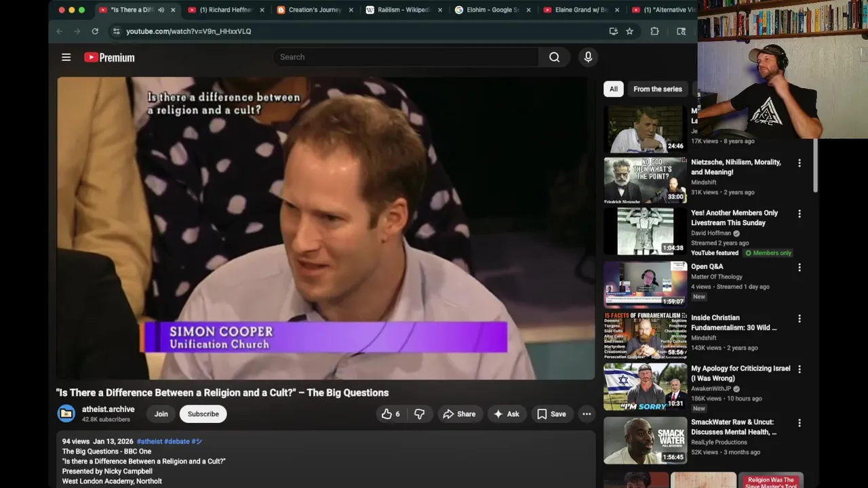Click the video title heading text

pyautogui.click(x=222, y=392)
